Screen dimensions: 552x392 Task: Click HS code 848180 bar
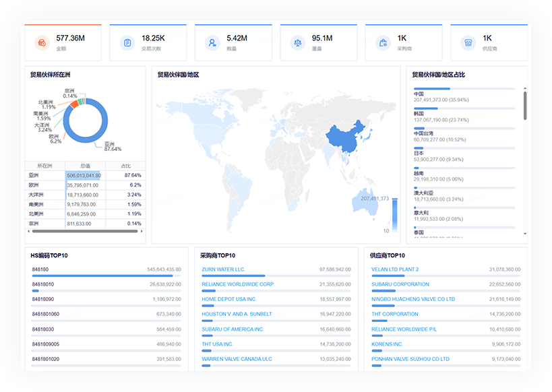coord(102,275)
